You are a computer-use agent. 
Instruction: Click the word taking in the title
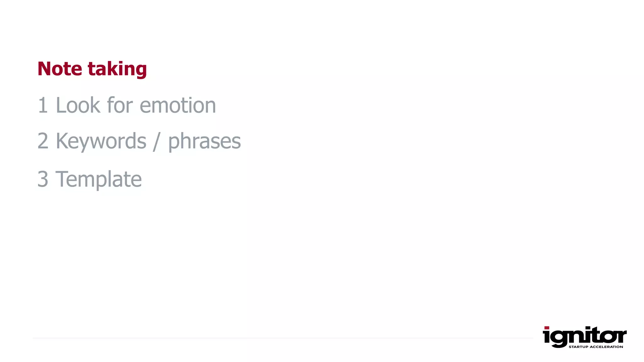click(117, 69)
